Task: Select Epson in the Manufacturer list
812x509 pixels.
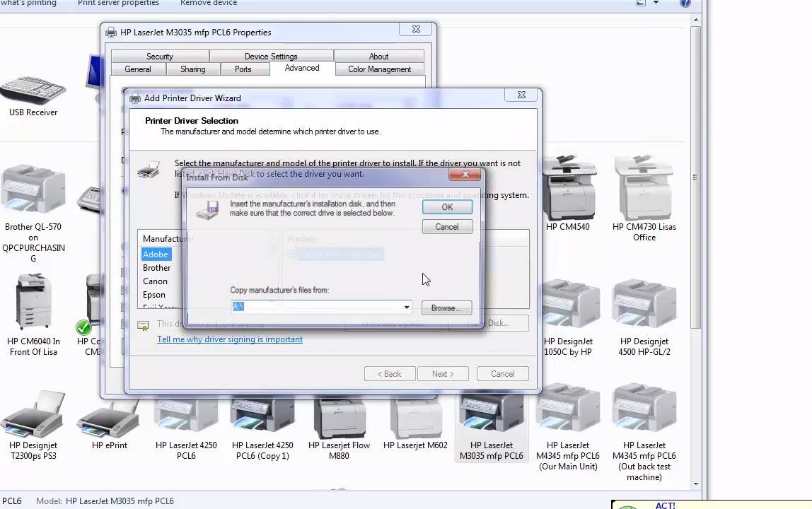Action: pyautogui.click(x=154, y=295)
